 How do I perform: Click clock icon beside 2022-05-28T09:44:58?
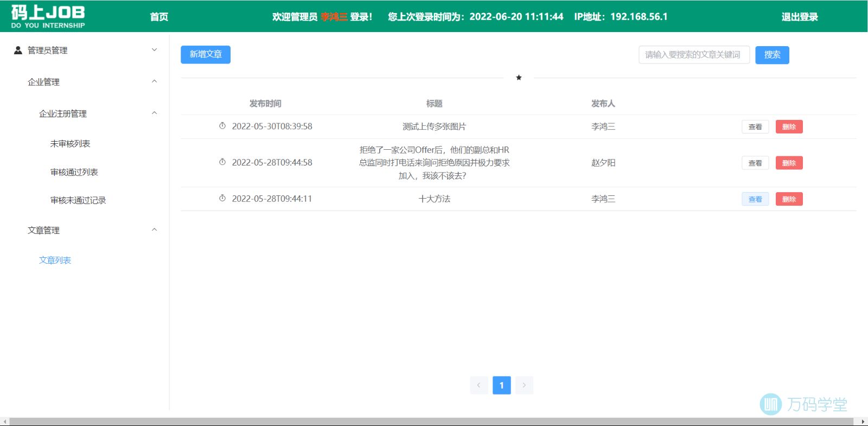tap(222, 162)
